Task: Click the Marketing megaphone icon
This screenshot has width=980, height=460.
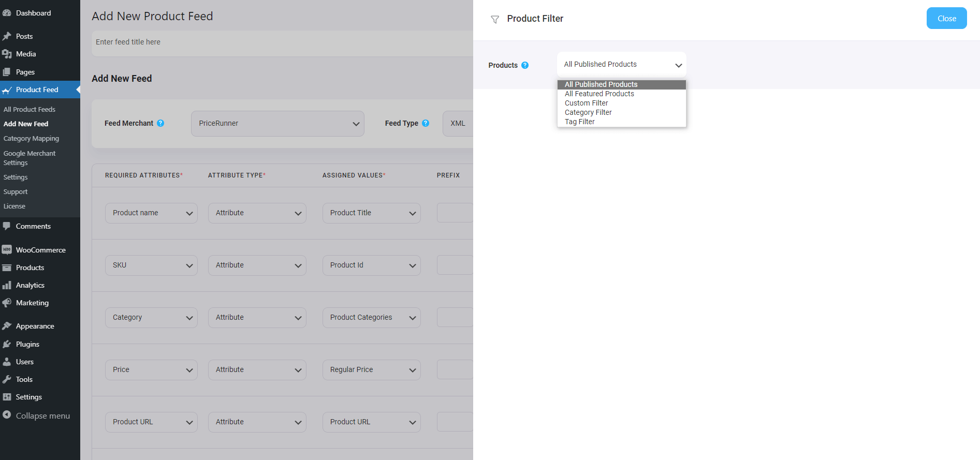Action: (x=7, y=303)
